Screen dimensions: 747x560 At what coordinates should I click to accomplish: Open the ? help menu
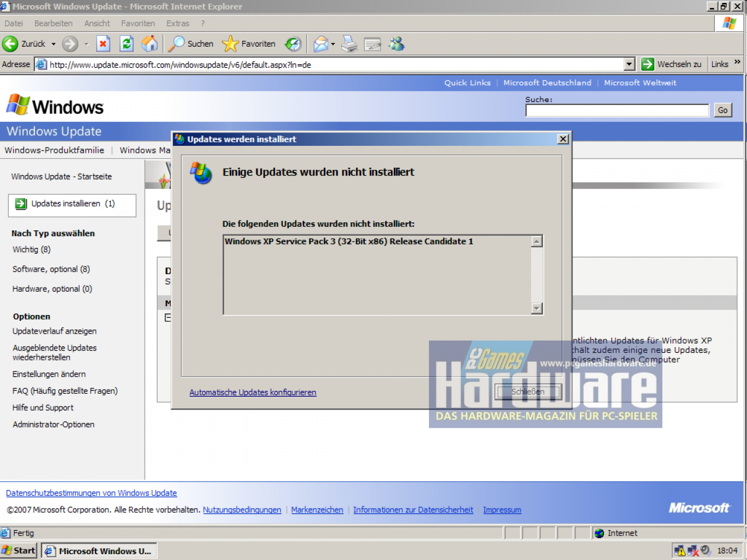coord(203,23)
